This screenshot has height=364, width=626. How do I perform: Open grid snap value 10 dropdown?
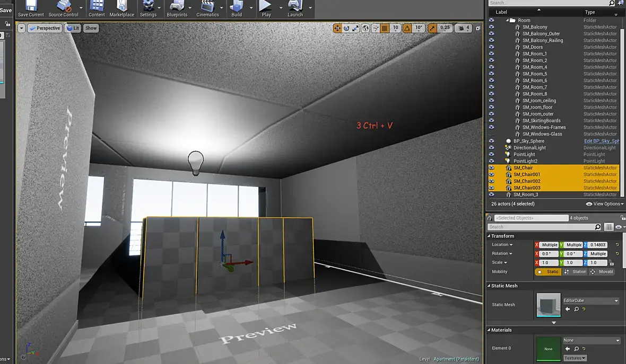tap(395, 28)
